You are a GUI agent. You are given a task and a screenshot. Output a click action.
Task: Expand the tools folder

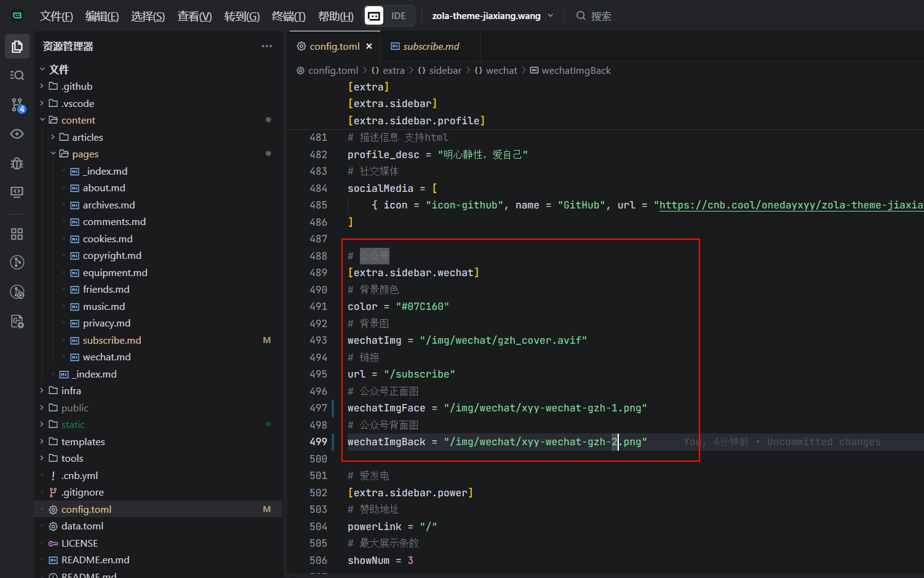(72, 459)
